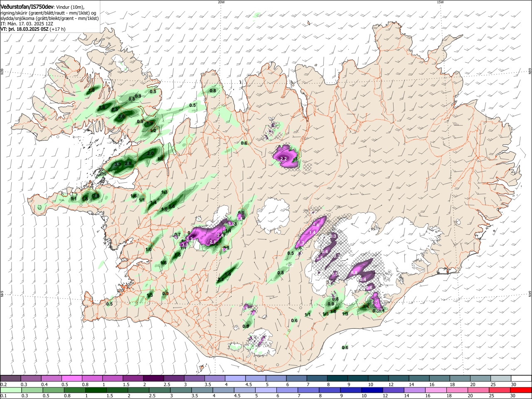Pick the dark green 1 mm rain swatch
This screenshot has width=532, height=399.
tap(96, 390)
